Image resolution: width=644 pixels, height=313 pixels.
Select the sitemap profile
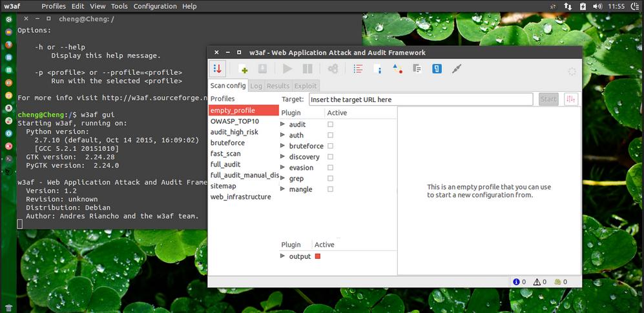click(244, 186)
